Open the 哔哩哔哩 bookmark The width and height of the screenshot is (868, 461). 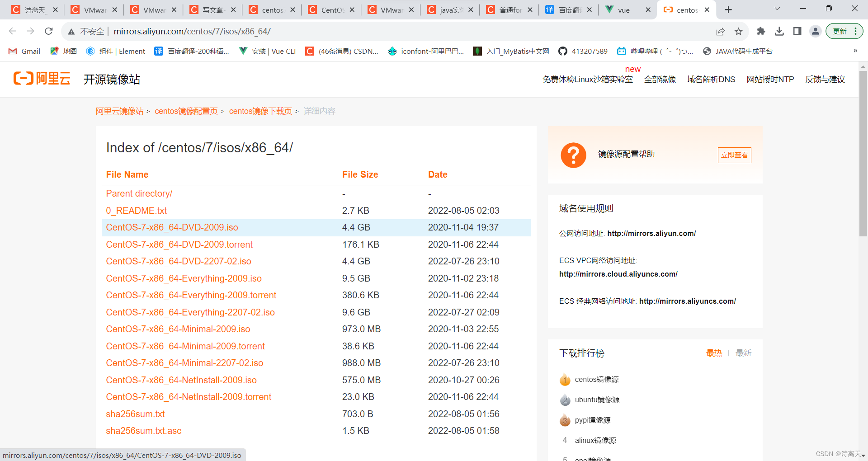point(655,51)
